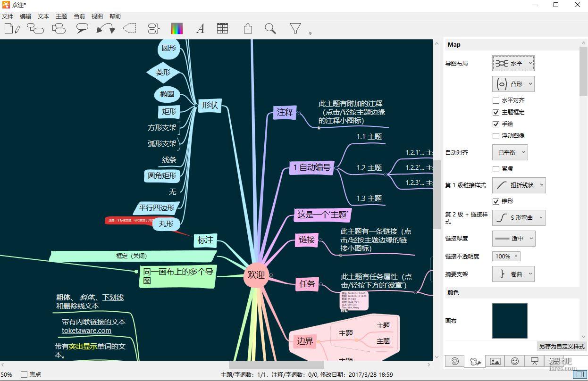Viewport: 588px width, 381px height.
Task: Open the rainbow color style toolbar icon
Action: 176,29
